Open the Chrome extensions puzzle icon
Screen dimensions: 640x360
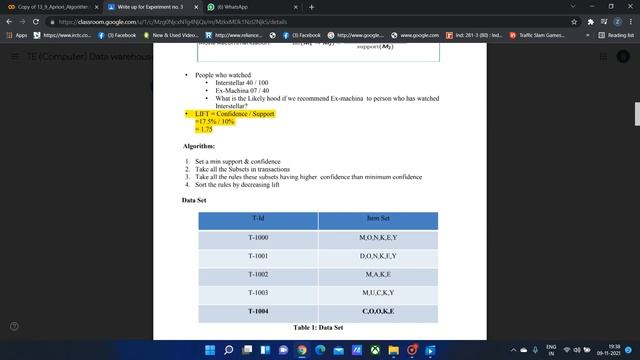[590, 22]
